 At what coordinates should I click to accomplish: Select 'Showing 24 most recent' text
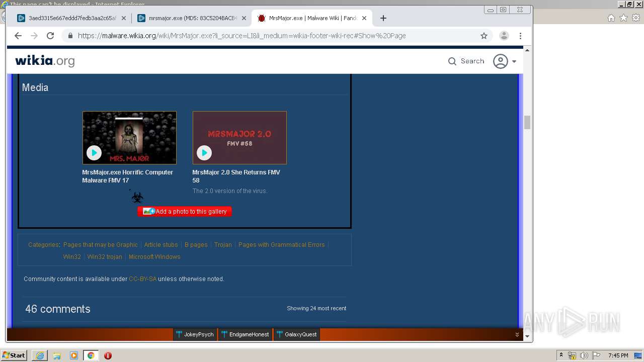pyautogui.click(x=316, y=308)
